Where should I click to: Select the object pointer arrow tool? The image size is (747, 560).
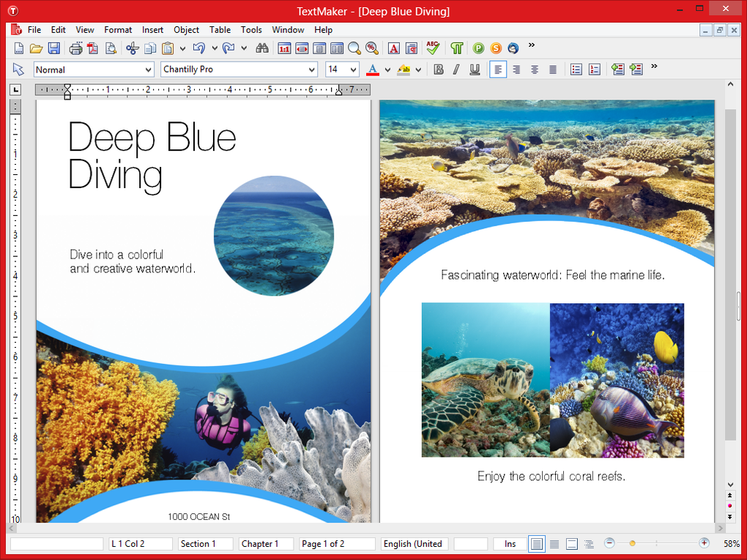click(18, 69)
